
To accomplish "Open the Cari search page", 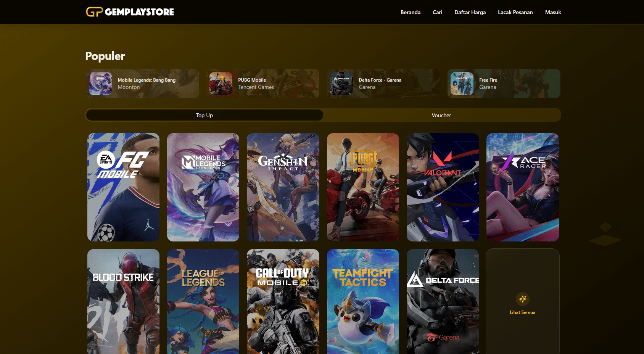I will click(437, 12).
